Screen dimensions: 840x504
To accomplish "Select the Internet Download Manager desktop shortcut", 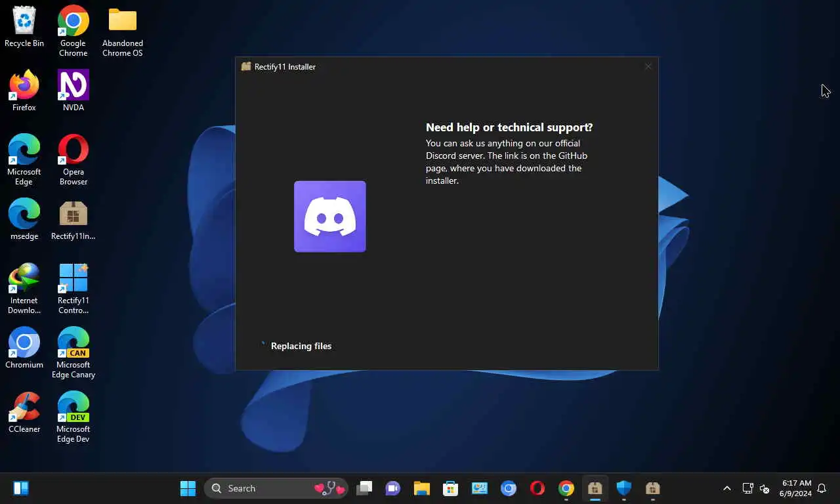I will click(24, 289).
